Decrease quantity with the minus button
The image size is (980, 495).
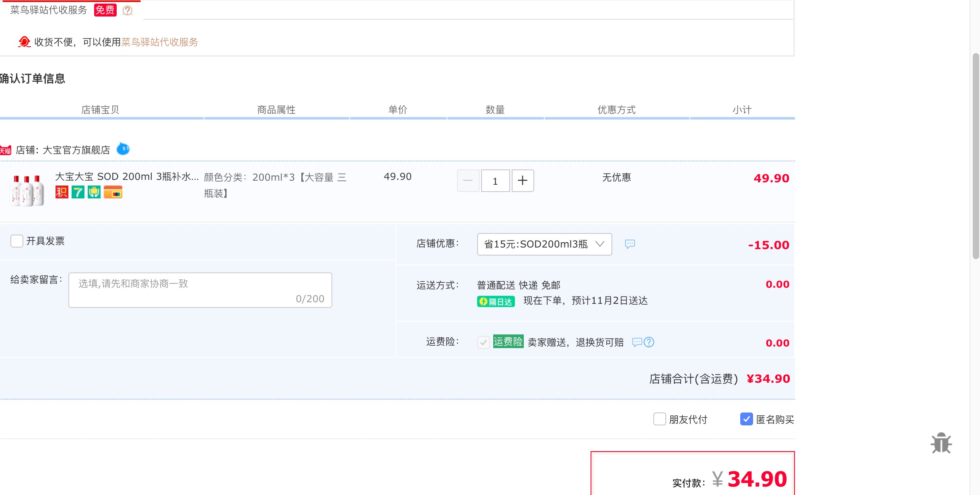coord(468,181)
